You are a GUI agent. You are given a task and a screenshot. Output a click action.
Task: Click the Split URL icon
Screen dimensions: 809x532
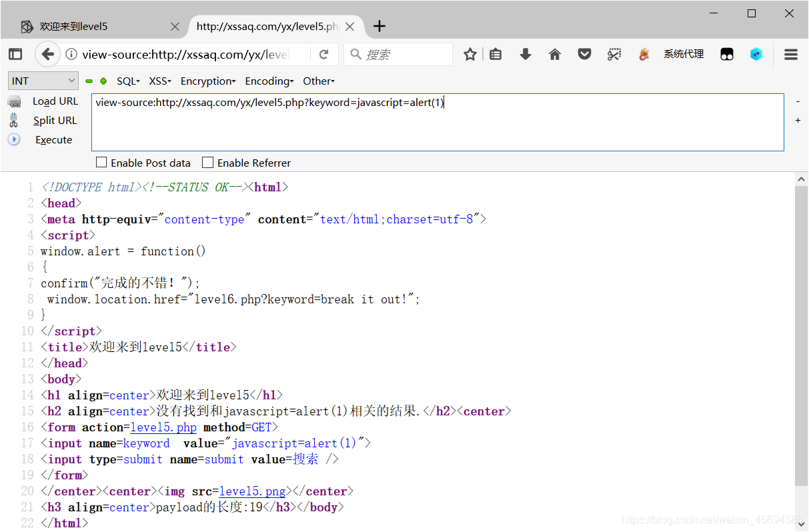[x=14, y=120]
